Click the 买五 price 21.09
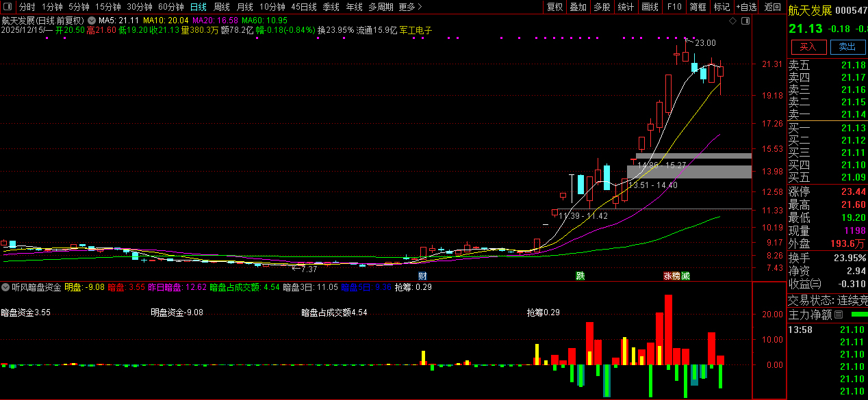Viewport: 868px width, 400px height. point(854,177)
